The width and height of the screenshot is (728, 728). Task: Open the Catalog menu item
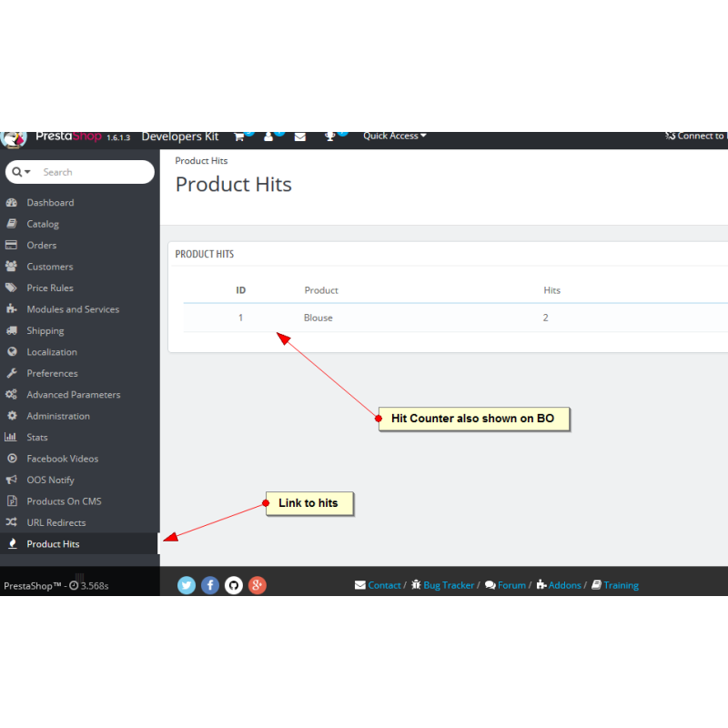[x=43, y=224]
